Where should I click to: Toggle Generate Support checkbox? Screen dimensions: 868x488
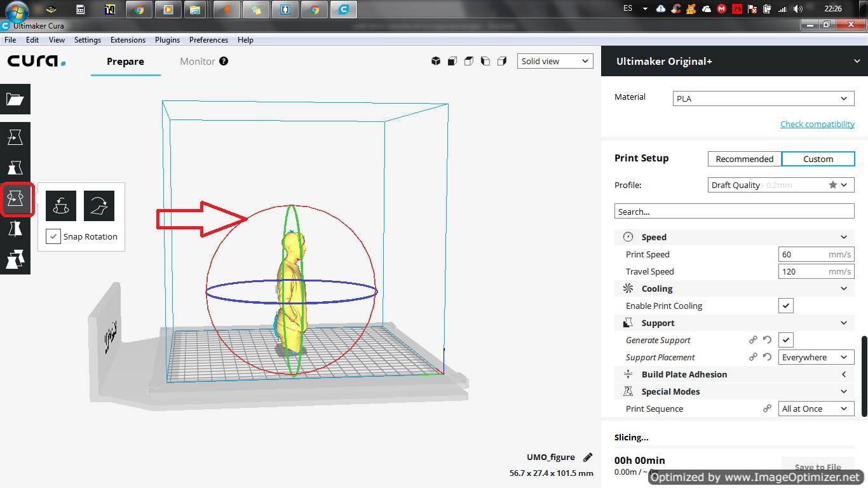click(x=786, y=340)
